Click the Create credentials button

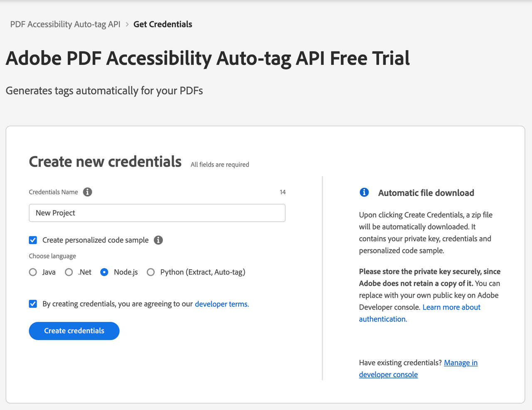[x=74, y=331]
